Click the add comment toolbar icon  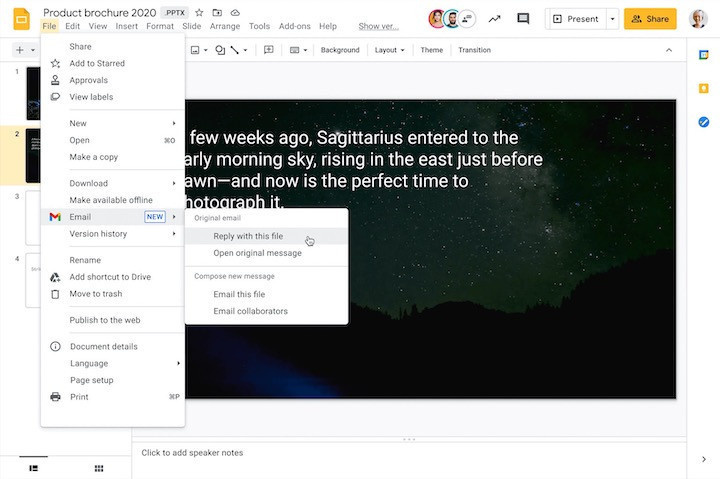[269, 50]
